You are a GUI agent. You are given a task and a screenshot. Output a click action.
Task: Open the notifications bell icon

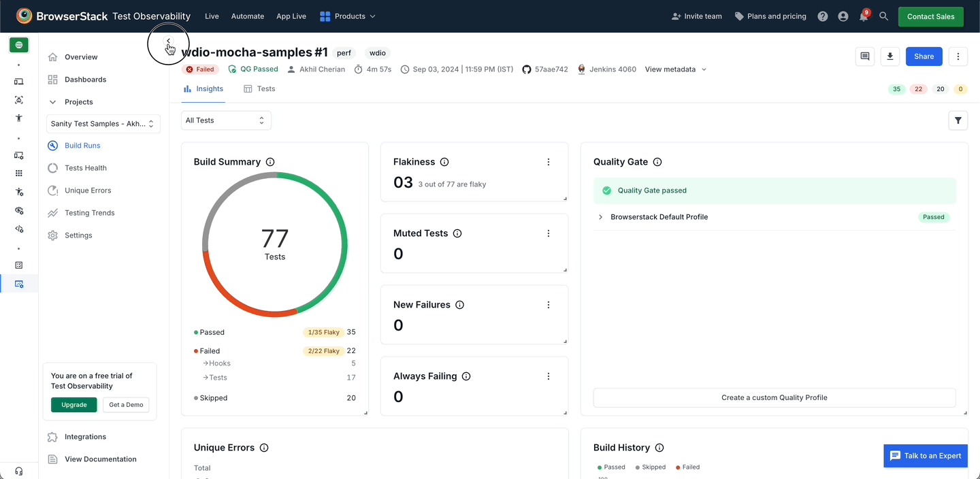point(864,16)
